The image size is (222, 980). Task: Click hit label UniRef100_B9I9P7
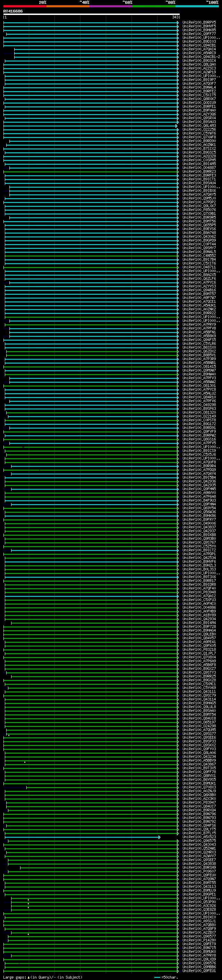199,80
